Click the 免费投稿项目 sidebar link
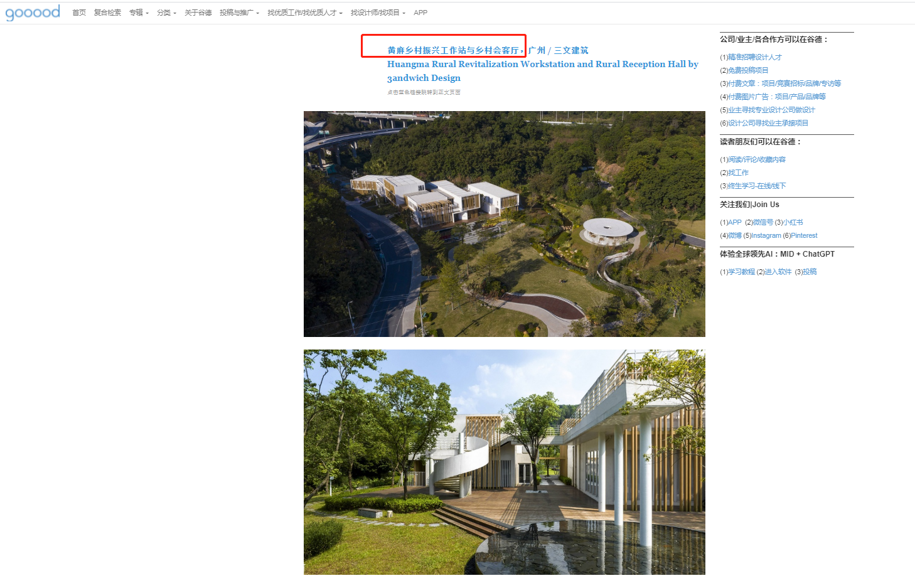Image resolution: width=915 pixels, height=588 pixels. [x=748, y=70]
